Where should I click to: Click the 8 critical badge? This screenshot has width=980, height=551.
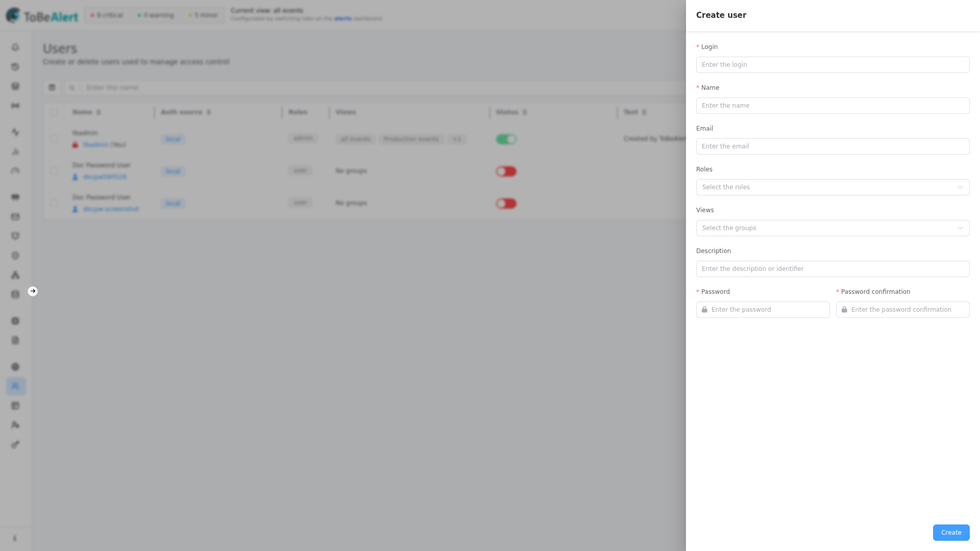pos(107,15)
